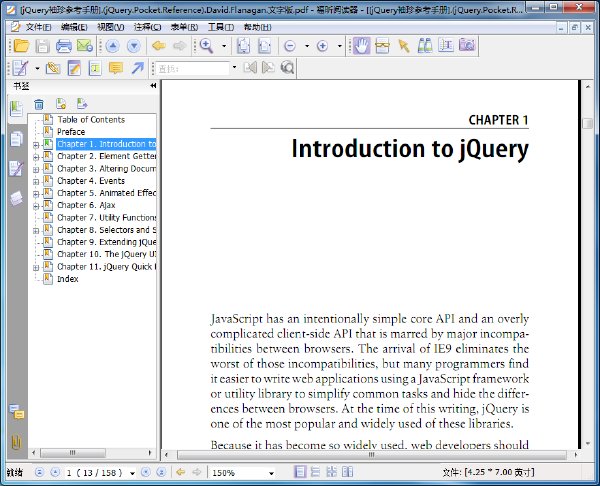Expand Chapter 4 Events bookmark node

point(36,181)
